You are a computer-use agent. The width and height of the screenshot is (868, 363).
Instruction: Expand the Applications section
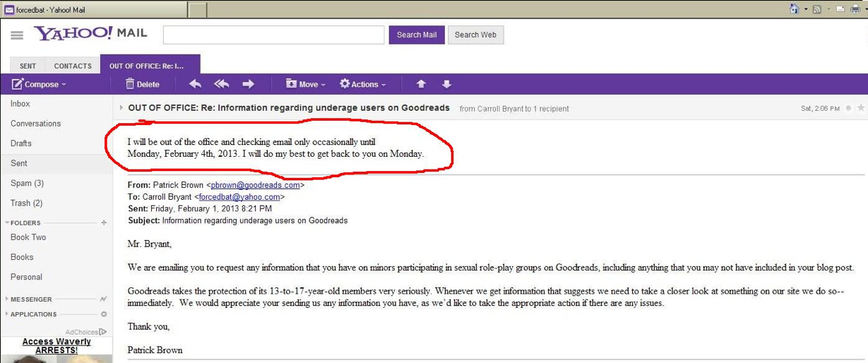(7, 314)
